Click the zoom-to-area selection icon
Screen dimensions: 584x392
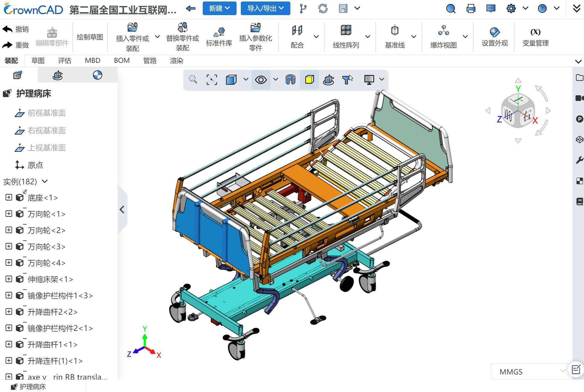click(211, 79)
